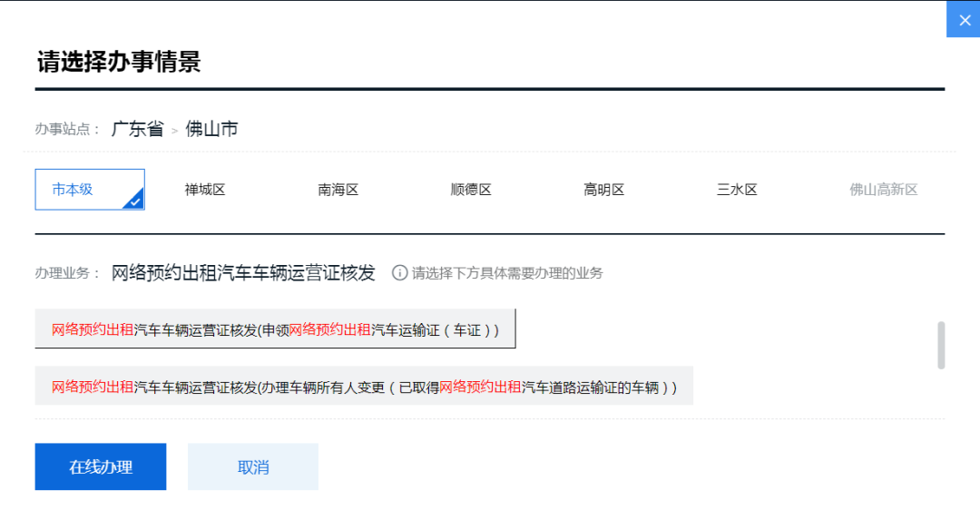Switch to the 三水区 district

pos(736,189)
